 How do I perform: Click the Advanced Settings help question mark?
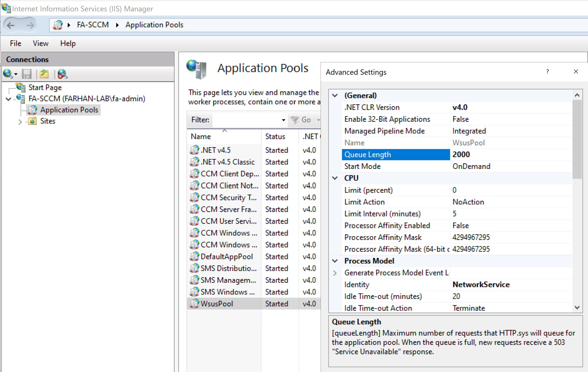(547, 71)
